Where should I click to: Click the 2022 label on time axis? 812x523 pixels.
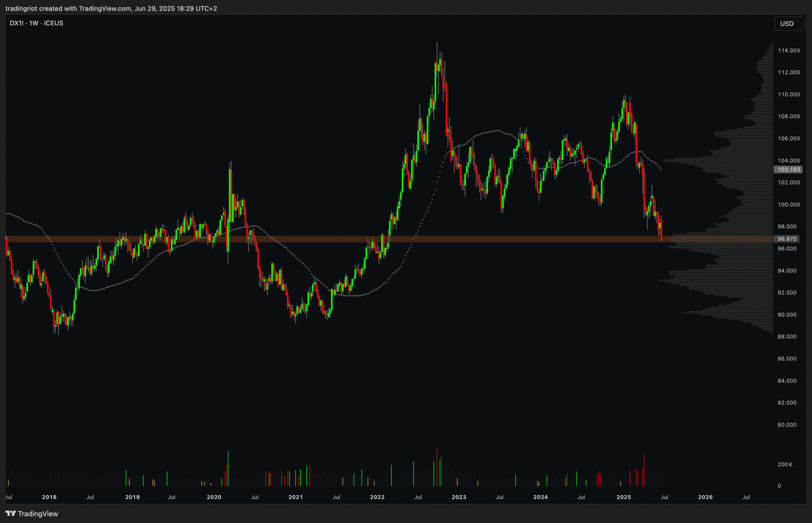[x=377, y=497]
